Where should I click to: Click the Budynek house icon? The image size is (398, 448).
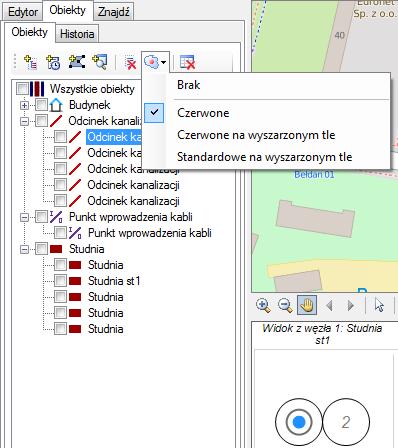pos(56,105)
